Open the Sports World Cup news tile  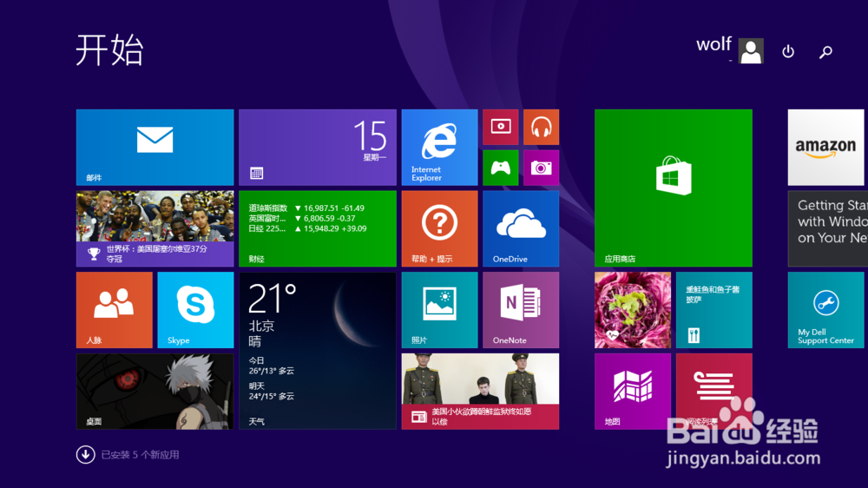coord(155,228)
